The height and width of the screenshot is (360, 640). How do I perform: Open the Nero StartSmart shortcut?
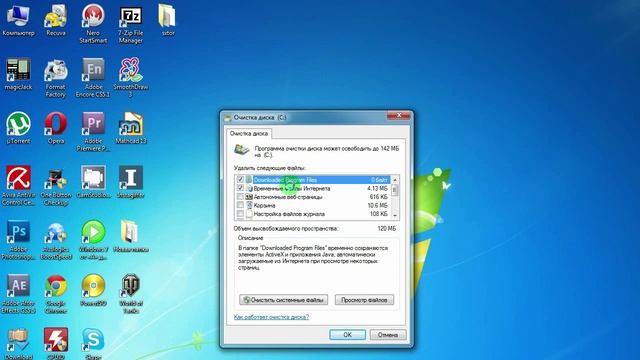[93, 24]
